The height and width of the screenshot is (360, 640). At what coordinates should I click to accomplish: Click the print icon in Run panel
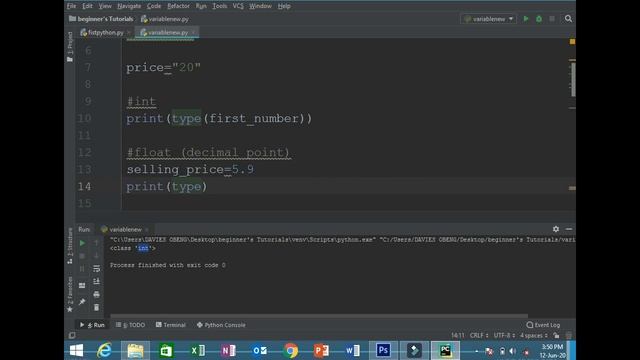coord(96,294)
